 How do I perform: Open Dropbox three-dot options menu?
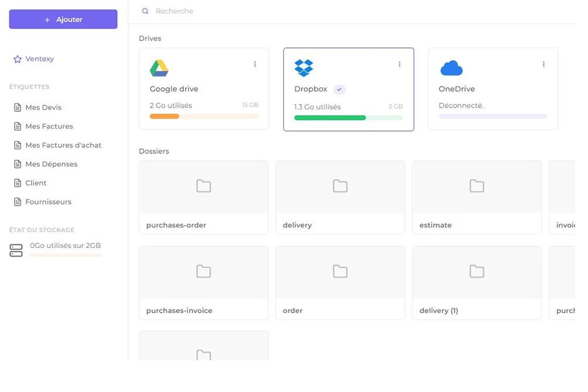(399, 64)
